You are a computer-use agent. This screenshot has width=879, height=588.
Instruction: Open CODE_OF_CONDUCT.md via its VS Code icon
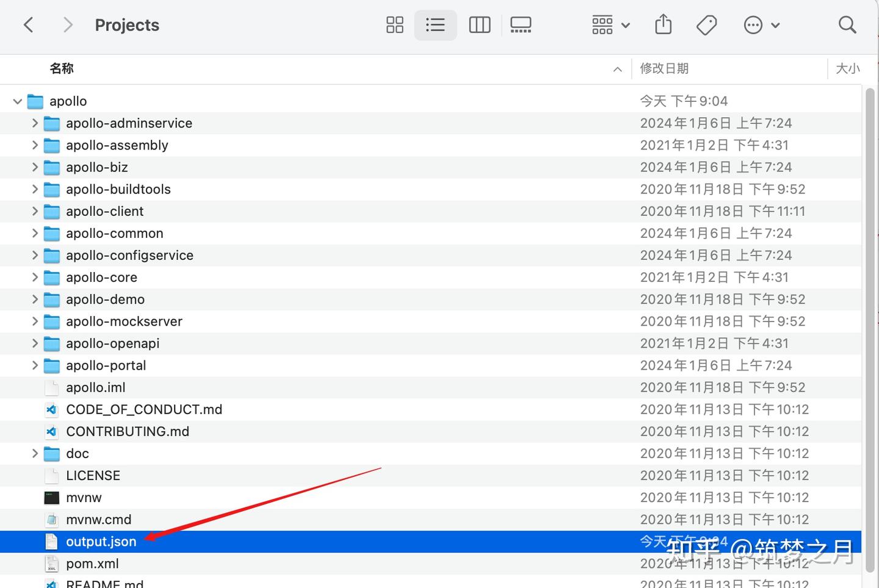pyautogui.click(x=51, y=409)
